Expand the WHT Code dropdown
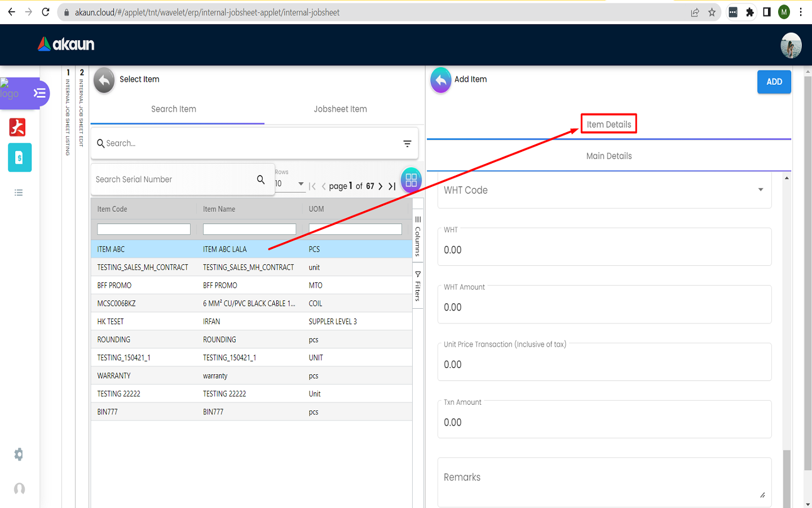Viewport: 812px width, 508px height. (760, 190)
